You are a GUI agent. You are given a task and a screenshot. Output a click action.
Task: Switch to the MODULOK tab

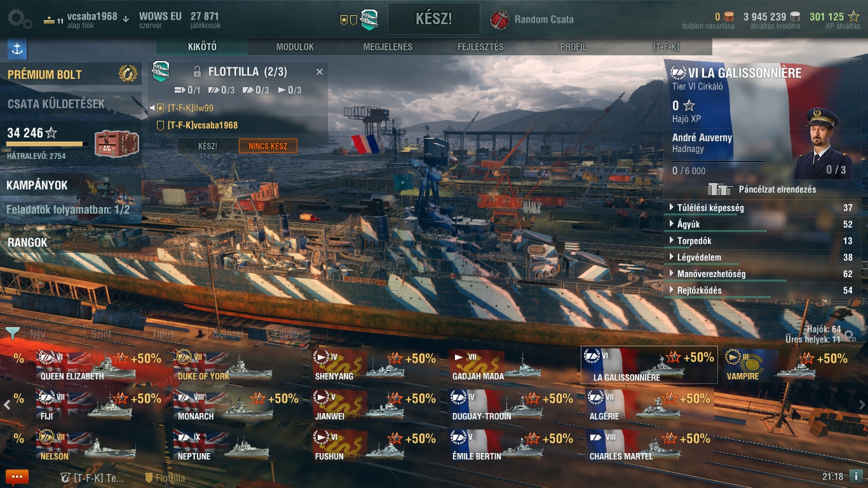(295, 47)
